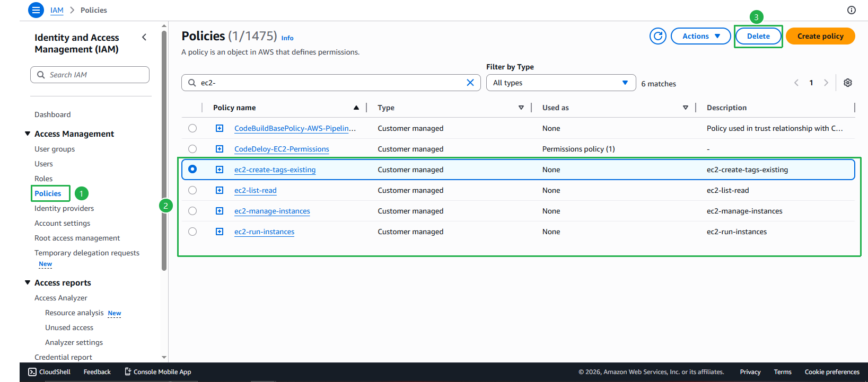Collapse the Access Management section
This screenshot has height=382, width=868.
pyautogui.click(x=28, y=134)
